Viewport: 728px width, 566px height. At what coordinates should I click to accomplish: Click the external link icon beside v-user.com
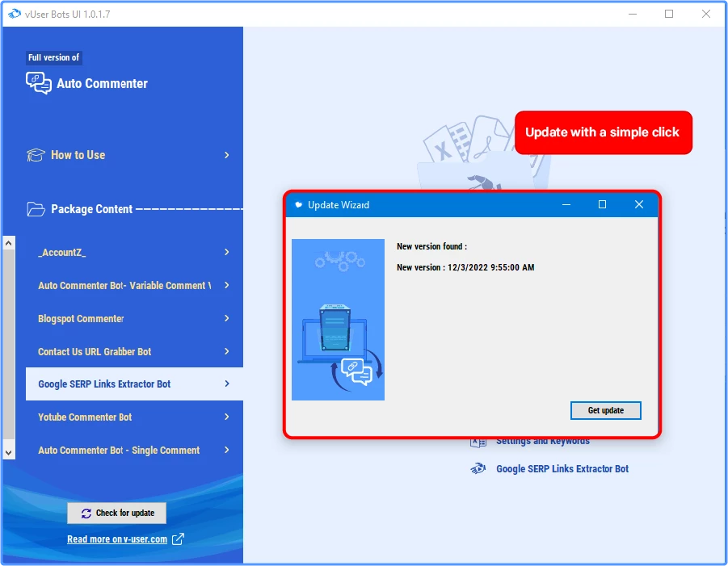pos(178,539)
